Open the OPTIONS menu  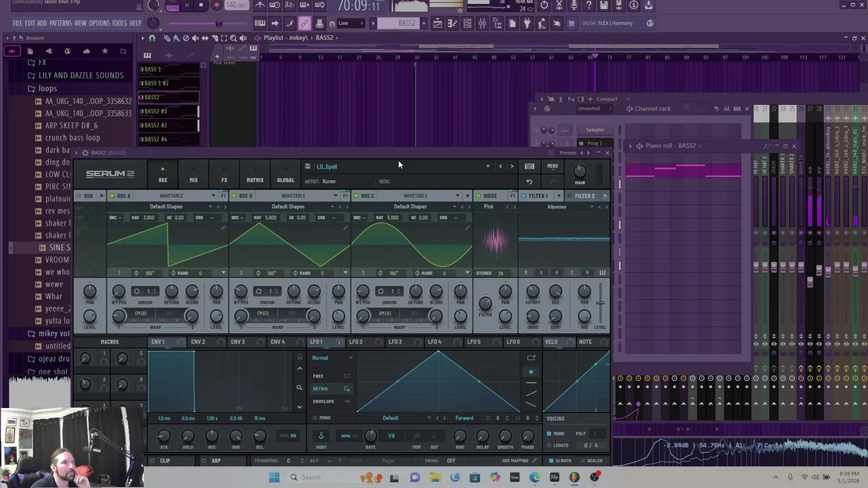pos(99,23)
